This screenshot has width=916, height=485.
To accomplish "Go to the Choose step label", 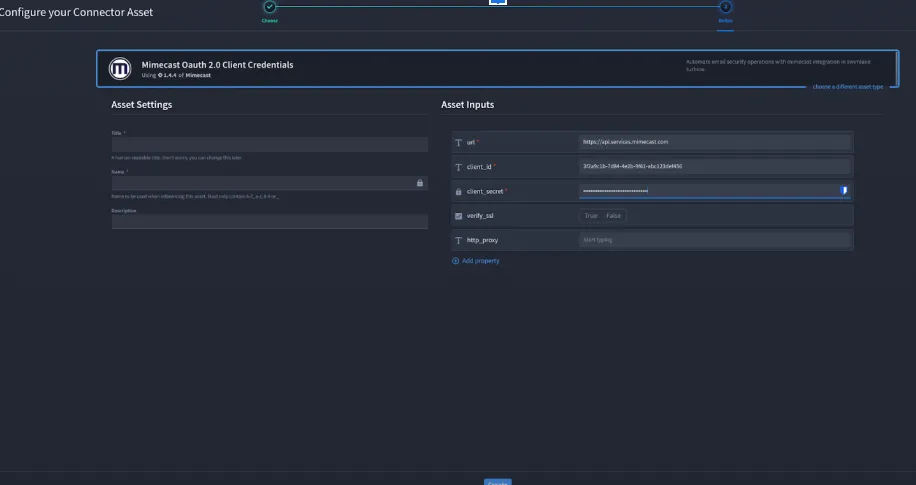I will [x=269, y=20].
